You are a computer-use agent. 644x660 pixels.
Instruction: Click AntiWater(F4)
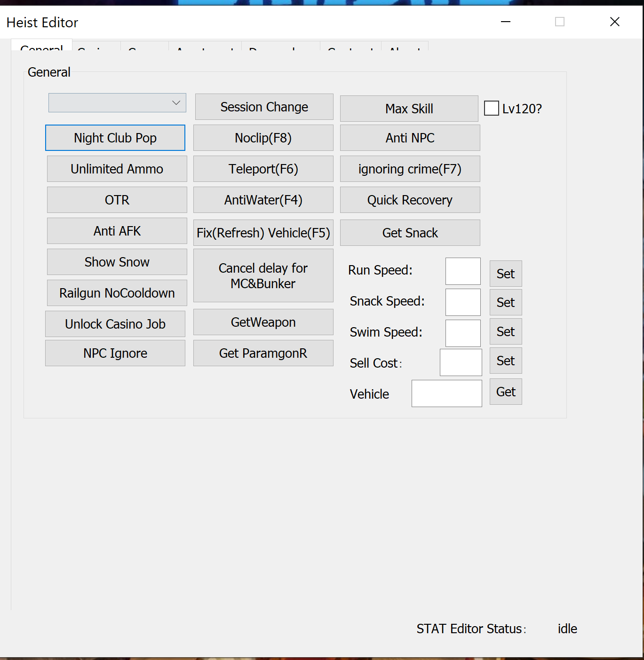coord(263,200)
